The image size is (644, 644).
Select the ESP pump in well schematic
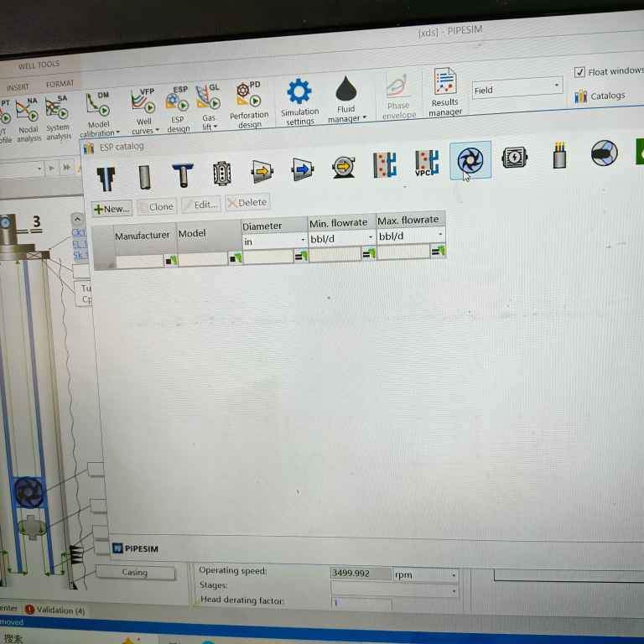click(29, 492)
